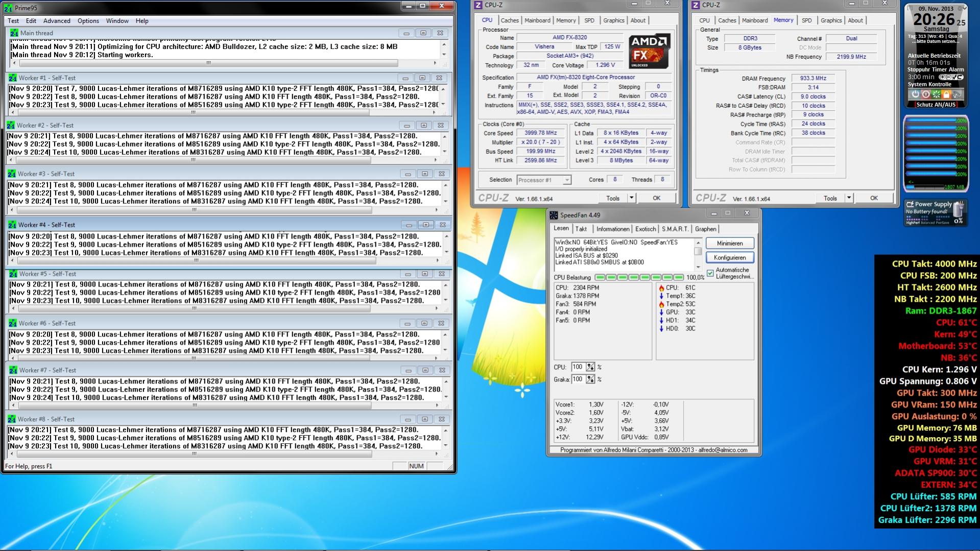Click the Main thread window icon
Viewport: 980px width, 551px height.
(x=14, y=33)
